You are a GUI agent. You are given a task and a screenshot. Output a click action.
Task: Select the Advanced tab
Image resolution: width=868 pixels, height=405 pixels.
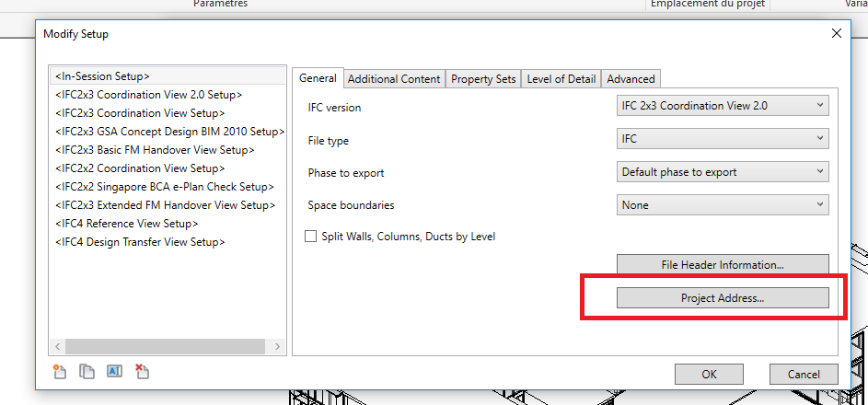coord(631,79)
